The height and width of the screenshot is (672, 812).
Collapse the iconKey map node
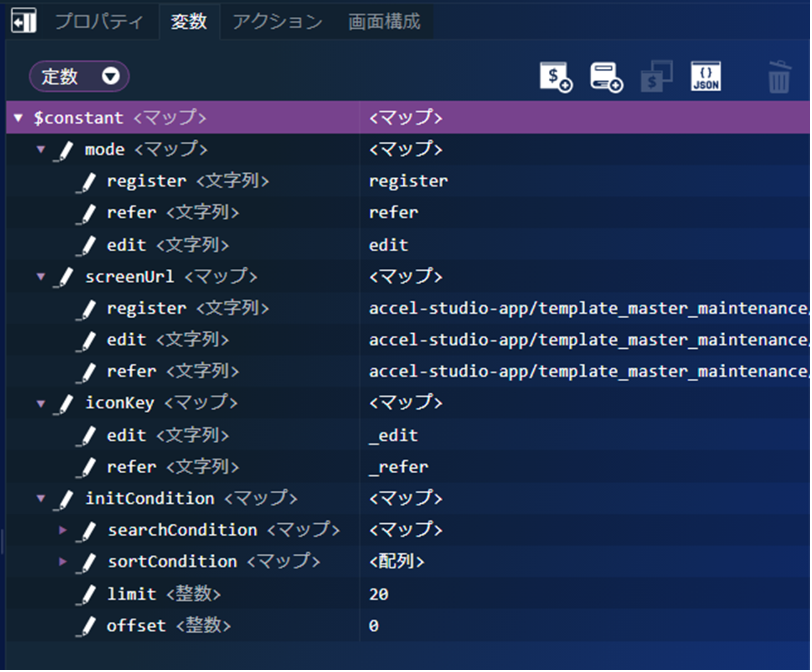[x=41, y=403]
